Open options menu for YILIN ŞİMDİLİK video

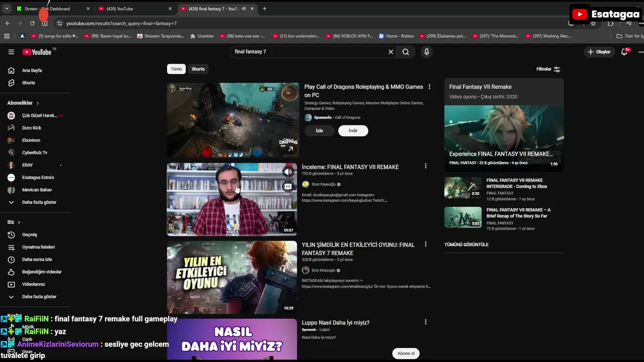coord(426,244)
